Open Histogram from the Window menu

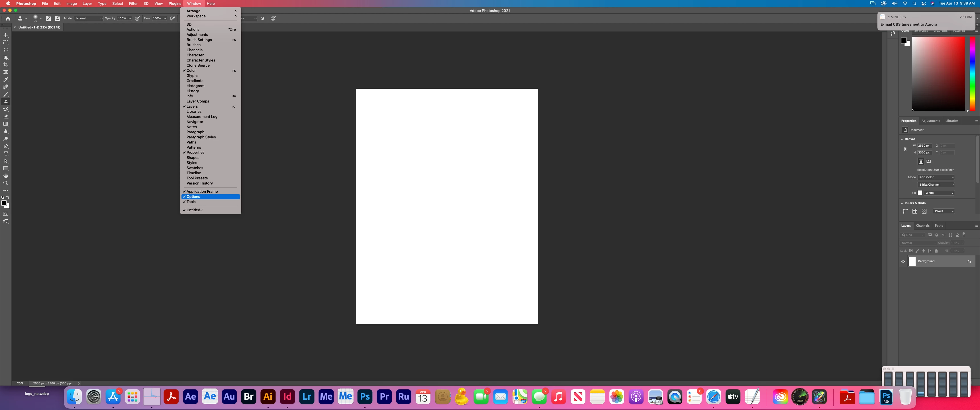tap(195, 86)
